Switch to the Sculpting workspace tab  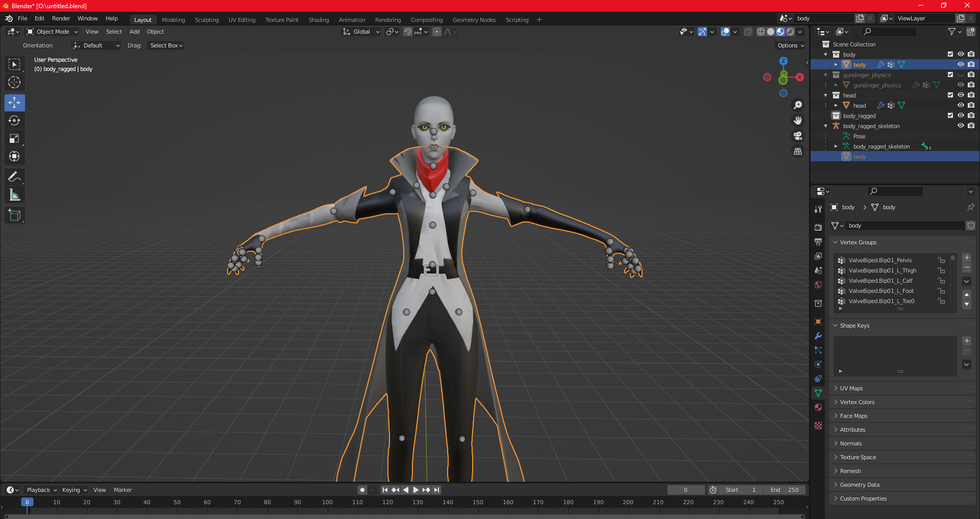(x=207, y=20)
